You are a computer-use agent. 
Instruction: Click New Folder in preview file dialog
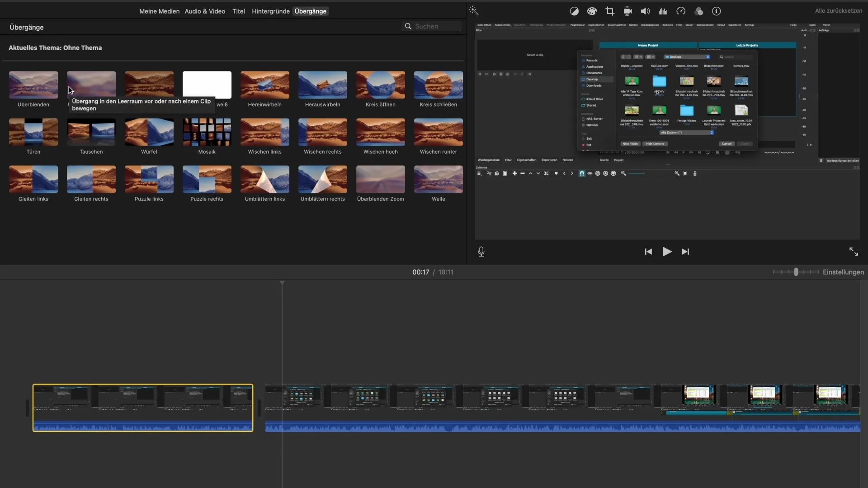[x=630, y=144]
